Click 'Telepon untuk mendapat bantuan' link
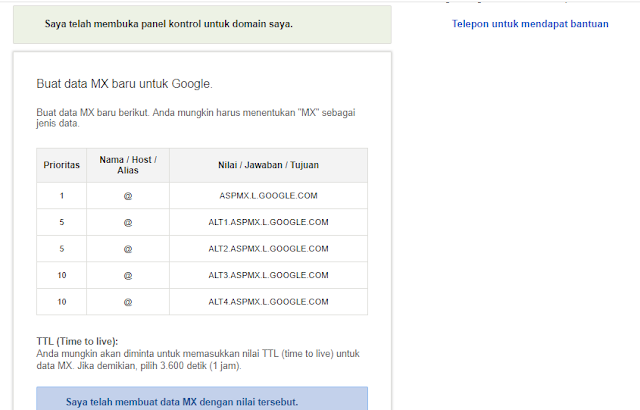640x410 pixels. [x=530, y=24]
